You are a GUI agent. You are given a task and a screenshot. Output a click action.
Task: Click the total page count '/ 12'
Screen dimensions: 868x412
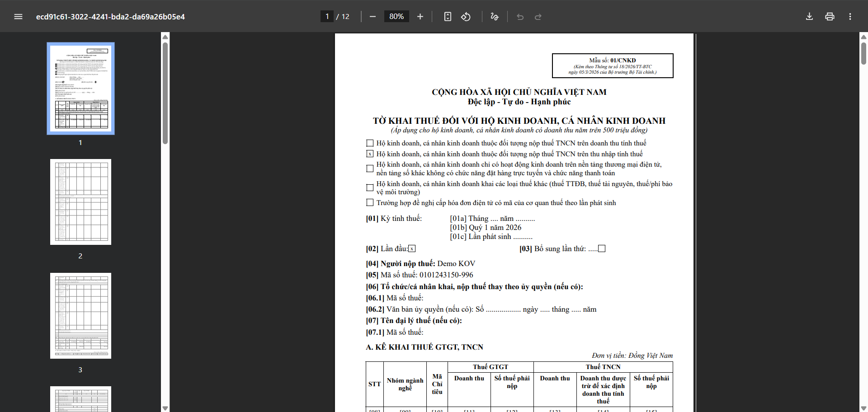click(x=343, y=17)
